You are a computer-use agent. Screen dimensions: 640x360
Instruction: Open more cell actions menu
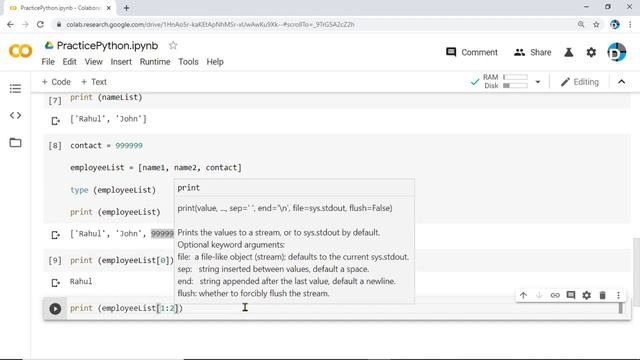618,295
